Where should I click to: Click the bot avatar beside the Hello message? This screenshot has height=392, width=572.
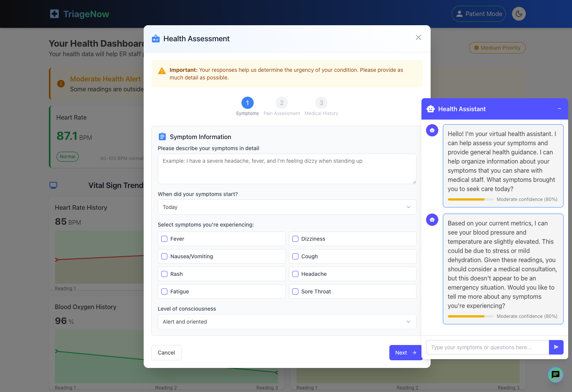(432, 130)
